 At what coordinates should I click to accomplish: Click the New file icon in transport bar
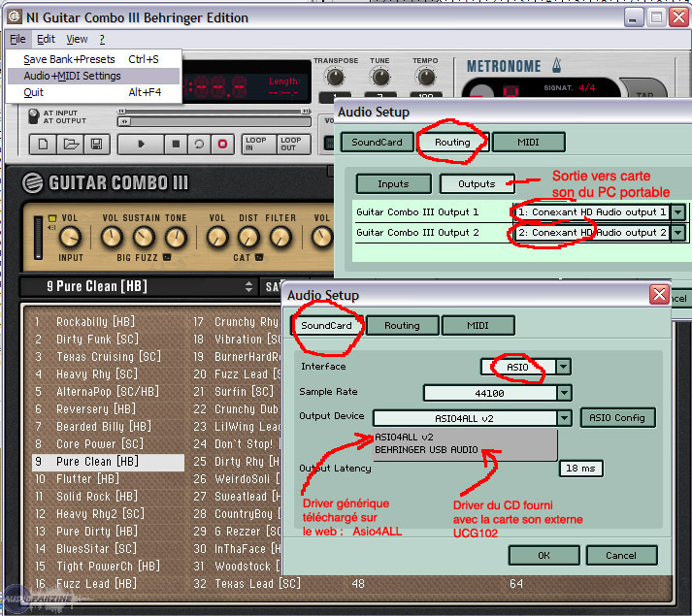point(43,144)
